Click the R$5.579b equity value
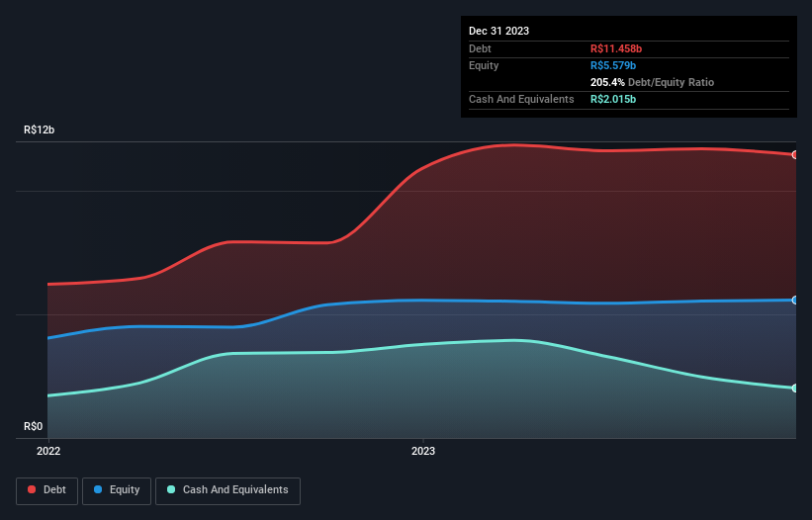Image resolution: width=812 pixels, height=520 pixels. [x=613, y=65]
